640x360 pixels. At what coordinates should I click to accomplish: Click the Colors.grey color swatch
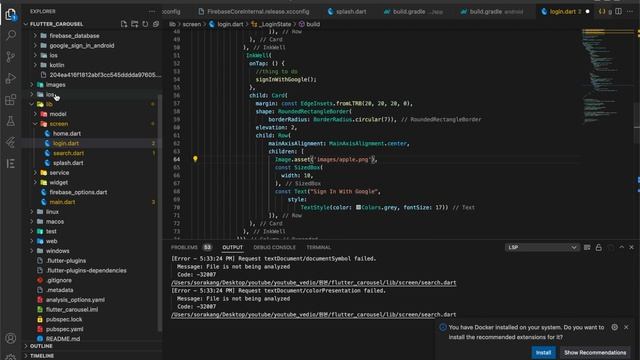coord(358,207)
